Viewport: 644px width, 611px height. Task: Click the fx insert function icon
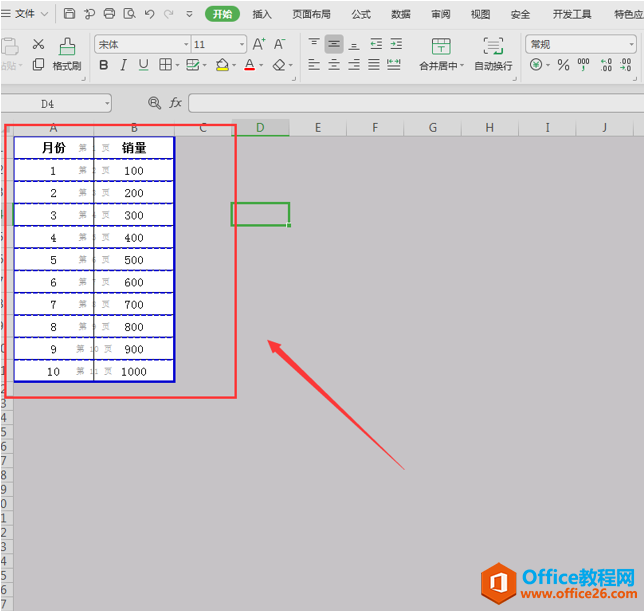tap(175, 103)
